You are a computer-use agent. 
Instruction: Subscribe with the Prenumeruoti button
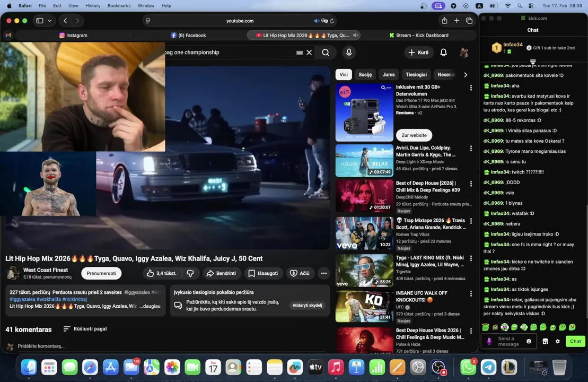tap(101, 273)
